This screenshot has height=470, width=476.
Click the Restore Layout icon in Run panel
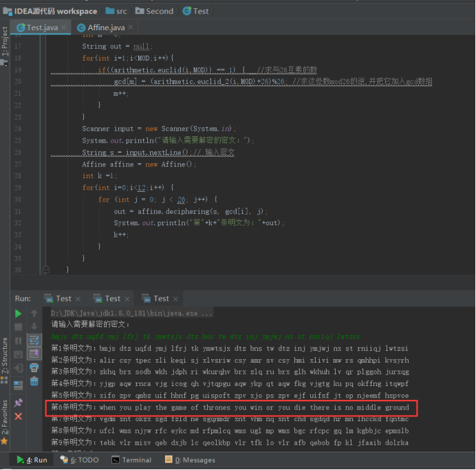tap(18, 385)
